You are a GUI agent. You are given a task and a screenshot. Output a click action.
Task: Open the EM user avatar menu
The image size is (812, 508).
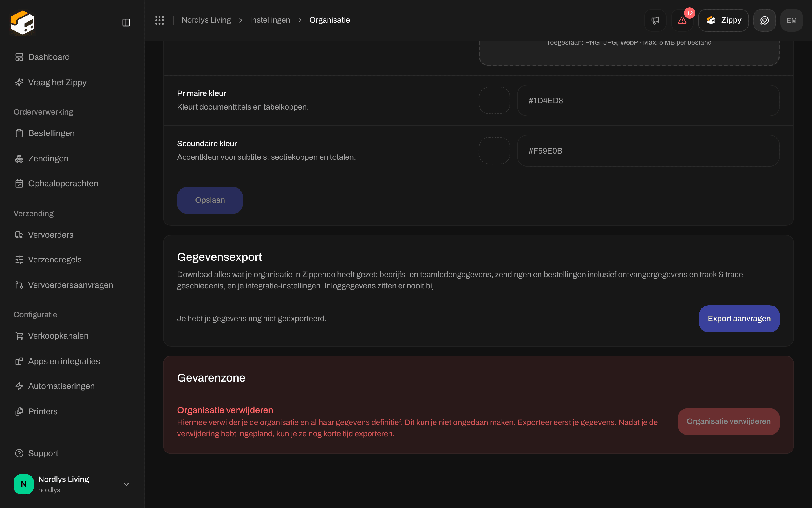(x=791, y=20)
